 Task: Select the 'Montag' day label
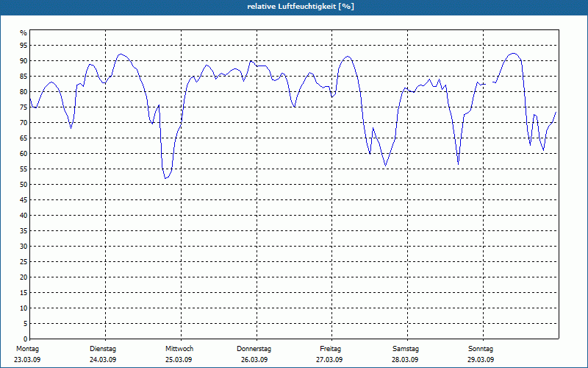tap(27, 349)
